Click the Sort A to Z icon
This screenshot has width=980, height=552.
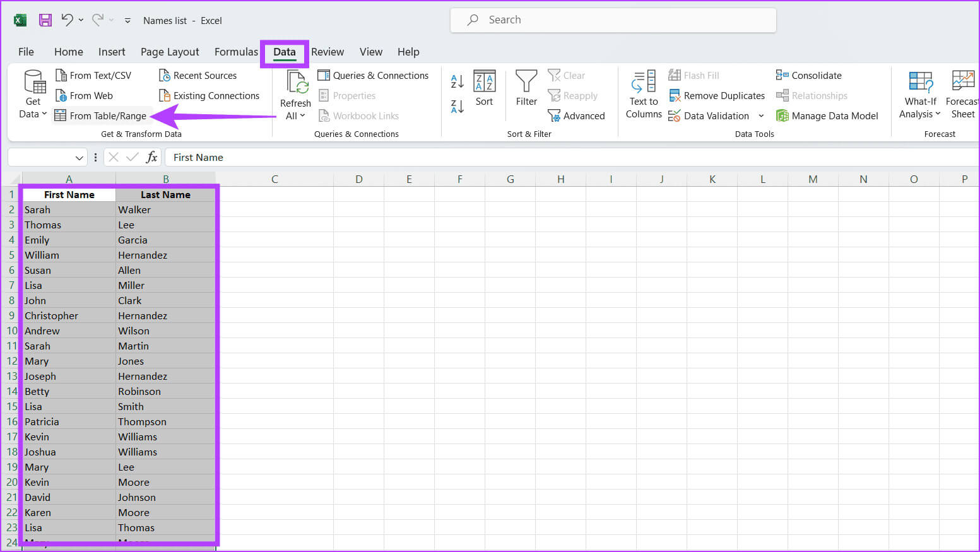coord(458,81)
